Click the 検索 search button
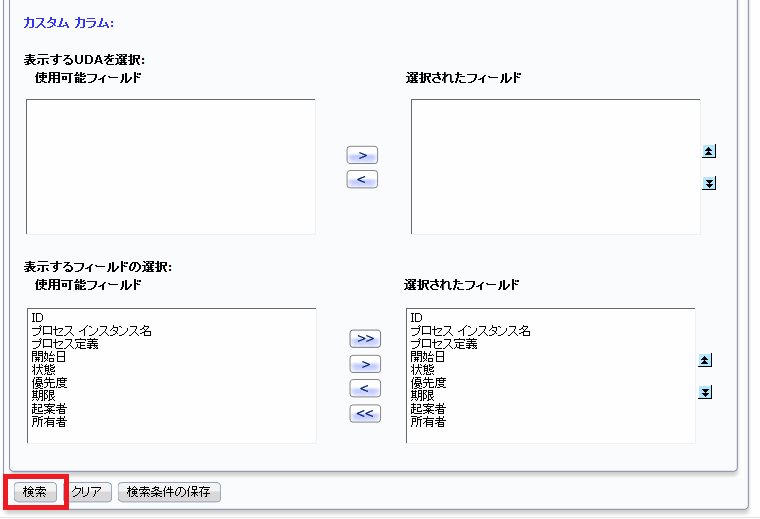The height and width of the screenshot is (519, 760). (x=35, y=492)
